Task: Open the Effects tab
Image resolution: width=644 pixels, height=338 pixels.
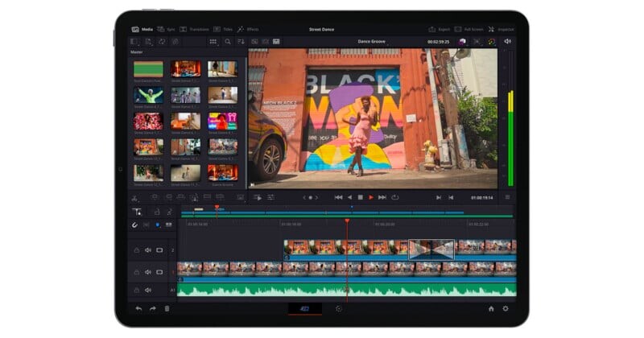Action: tap(248, 29)
